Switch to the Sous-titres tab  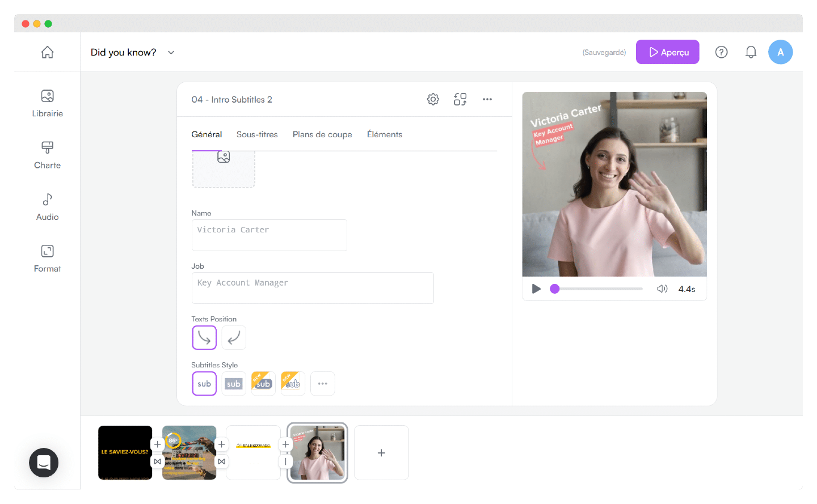click(x=257, y=134)
